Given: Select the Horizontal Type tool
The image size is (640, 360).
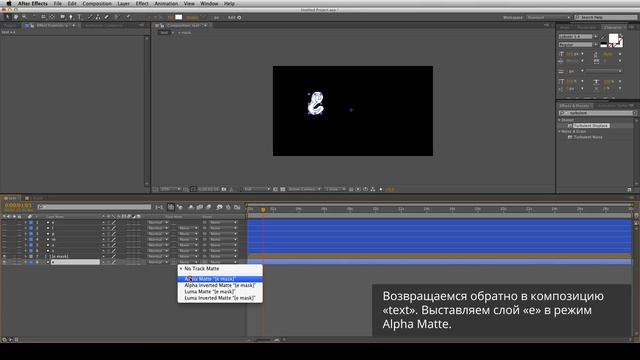Looking at the screenshot, I should tap(80, 17).
